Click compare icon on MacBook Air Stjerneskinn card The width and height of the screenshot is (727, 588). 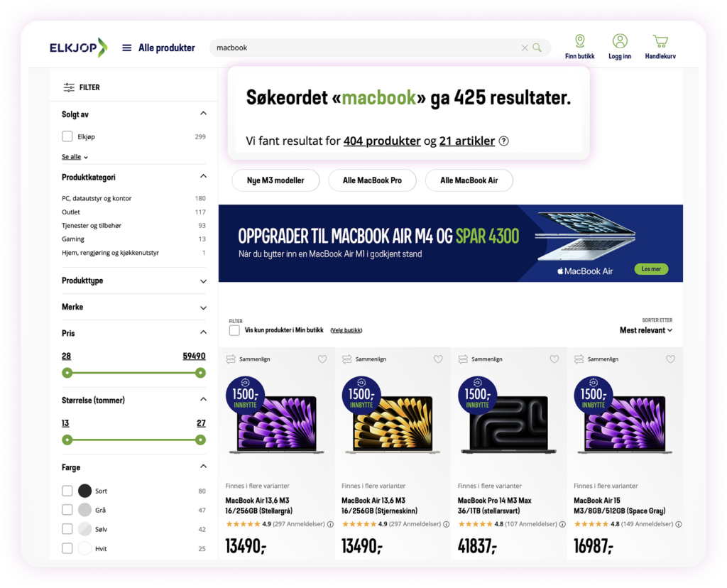click(346, 359)
